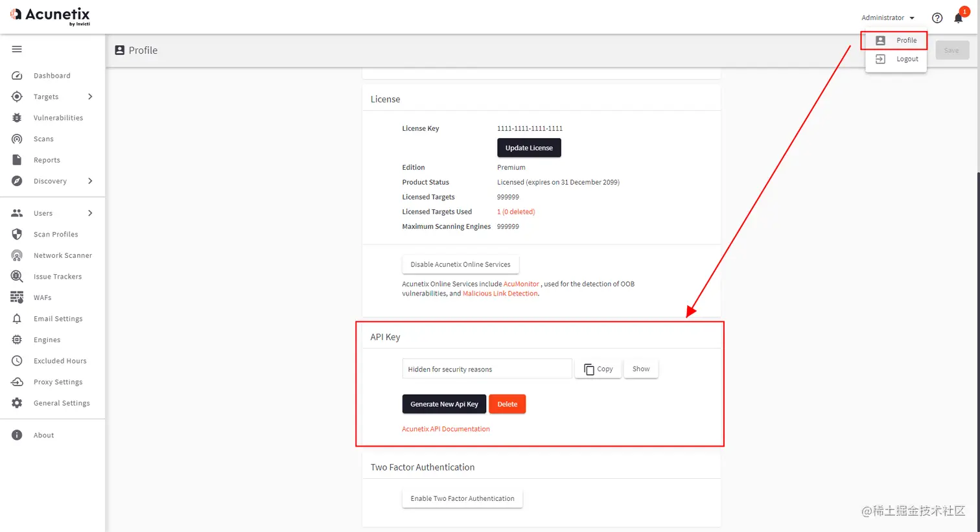The width and height of the screenshot is (980, 532).
Task: Click the 1 (0 deleted) link
Action: [516, 212]
